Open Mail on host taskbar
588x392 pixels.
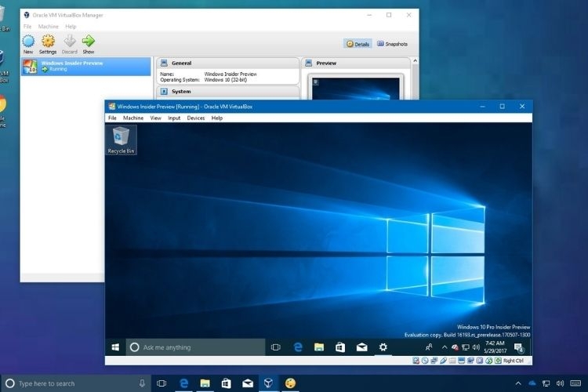point(248,383)
